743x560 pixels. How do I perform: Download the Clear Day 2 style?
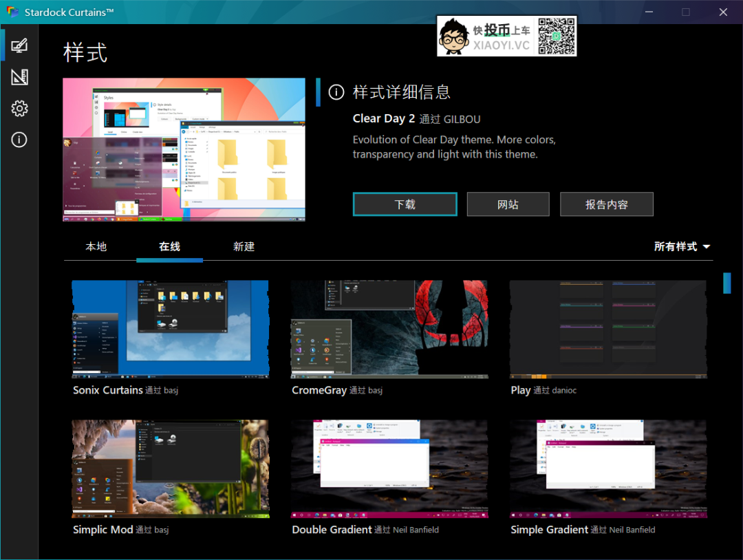tap(405, 204)
